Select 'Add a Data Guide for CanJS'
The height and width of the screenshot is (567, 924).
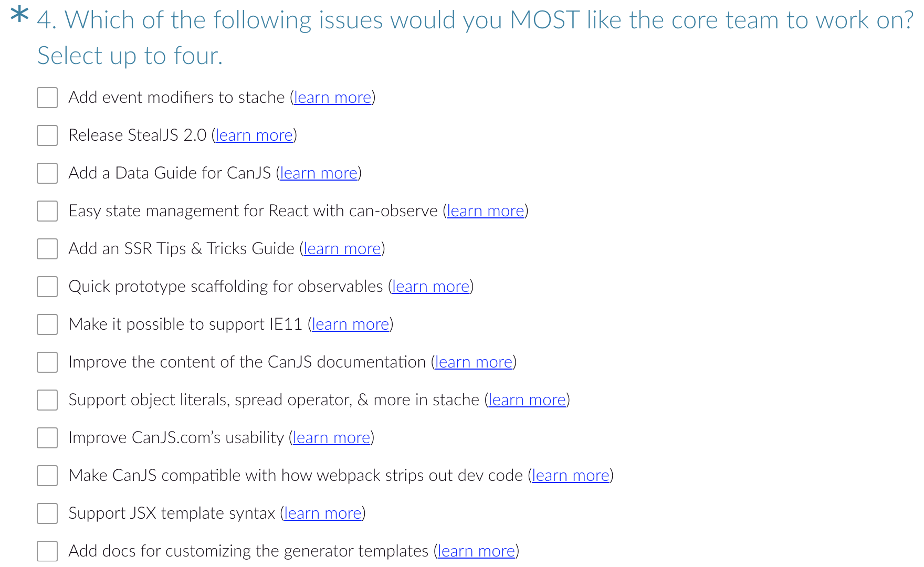[x=47, y=173]
